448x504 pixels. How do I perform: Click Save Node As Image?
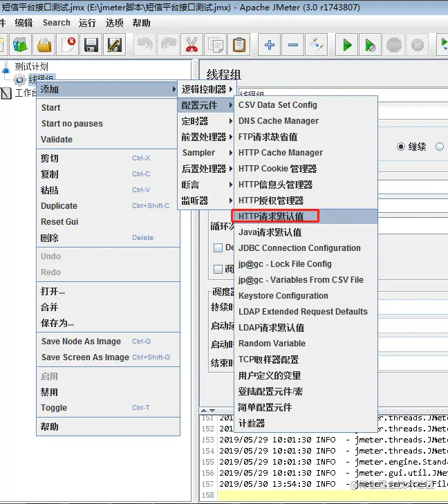pos(108,341)
